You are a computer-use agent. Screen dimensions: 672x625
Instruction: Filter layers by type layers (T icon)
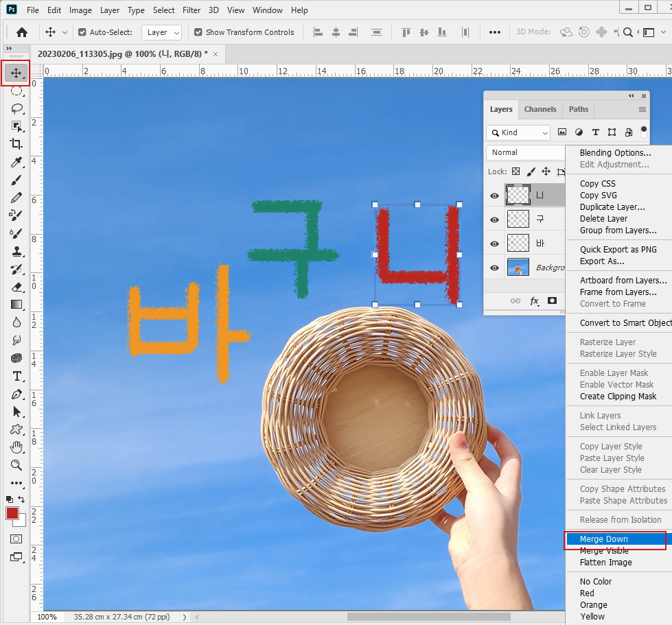pos(595,132)
